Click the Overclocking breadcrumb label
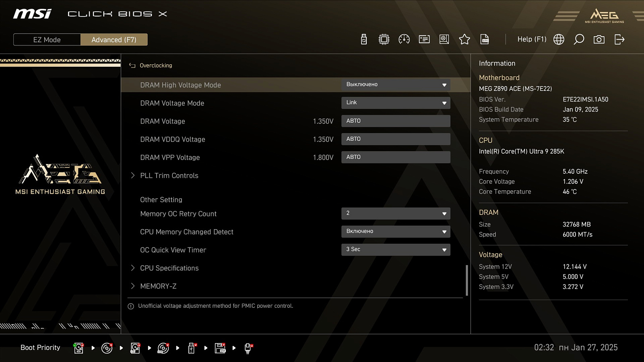This screenshot has width=644, height=362. (156, 66)
